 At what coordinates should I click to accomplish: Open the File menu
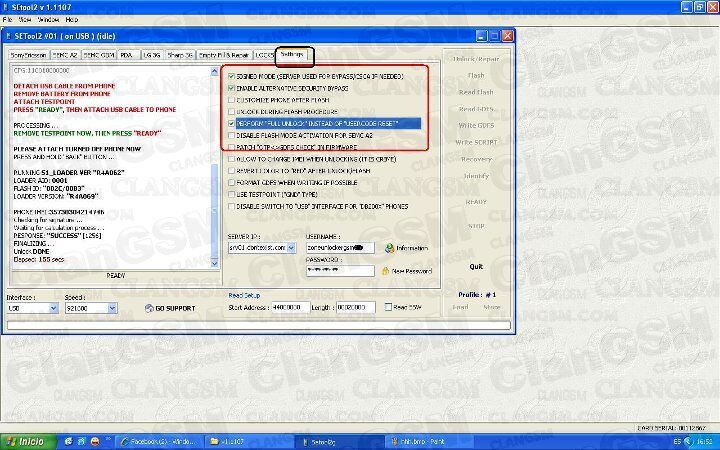[7, 20]
